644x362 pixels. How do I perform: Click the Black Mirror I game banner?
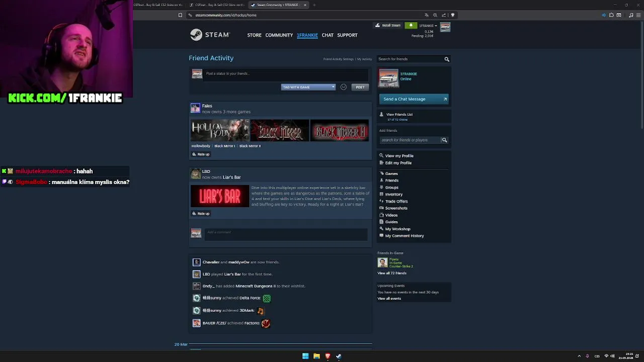[x=280, y=130]
